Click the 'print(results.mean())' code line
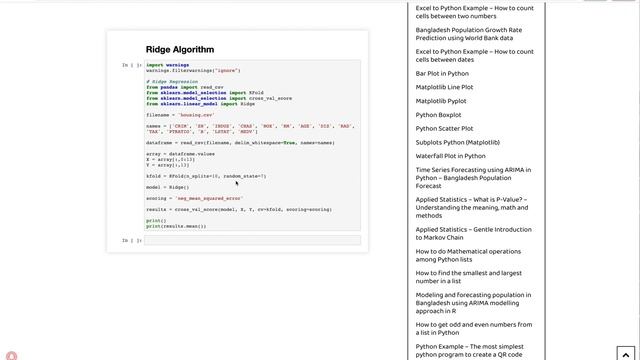 click(176, 226)
